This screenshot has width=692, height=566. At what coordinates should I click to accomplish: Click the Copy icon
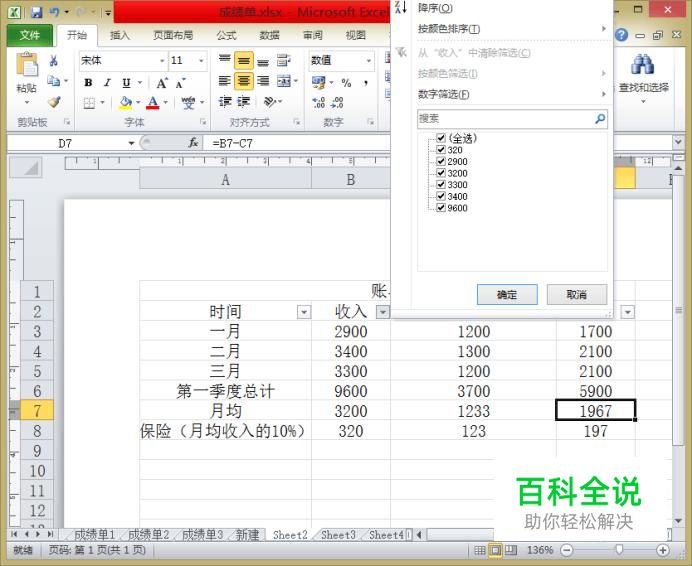(54, 81)
